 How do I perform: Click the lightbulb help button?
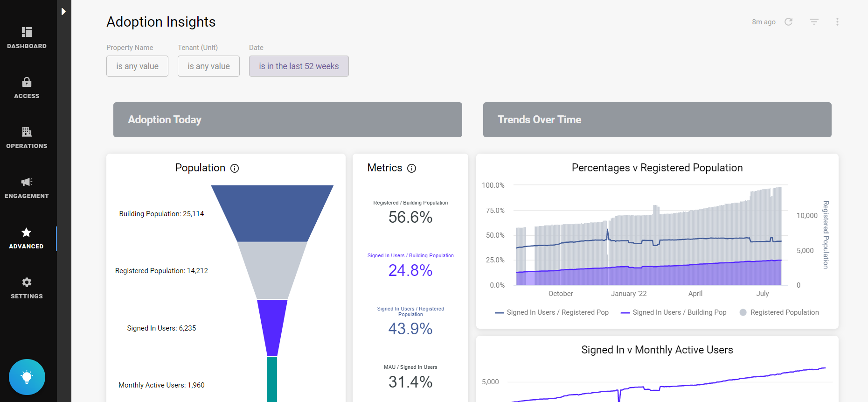coord(27,377)
